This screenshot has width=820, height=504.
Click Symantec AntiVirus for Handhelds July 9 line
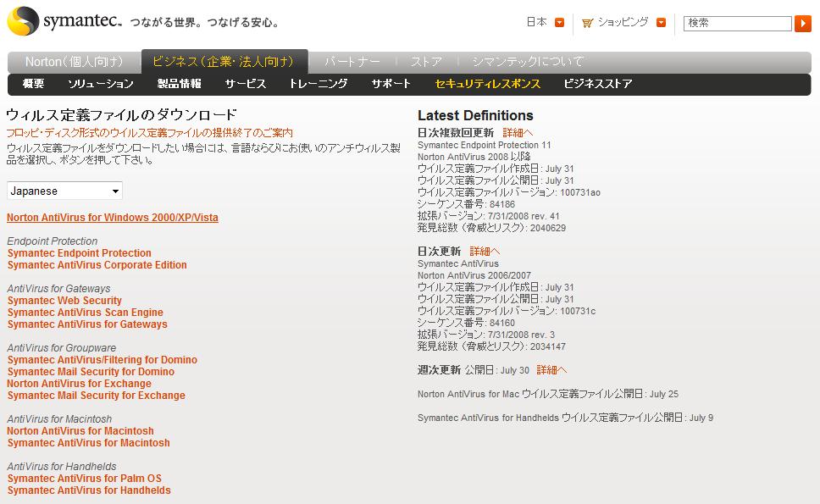click(565, 418)
